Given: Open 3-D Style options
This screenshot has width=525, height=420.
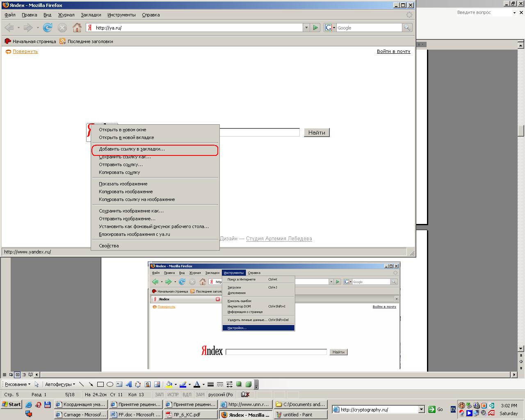Looking at the screenshot, I should tap(248, 384).
